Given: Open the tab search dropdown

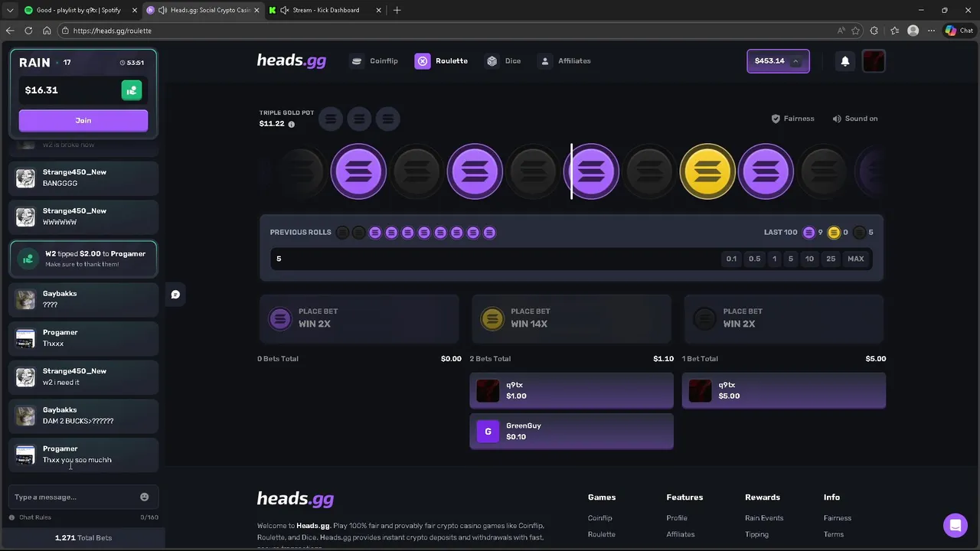Looking at the screenshot, I should coord(9,10).
